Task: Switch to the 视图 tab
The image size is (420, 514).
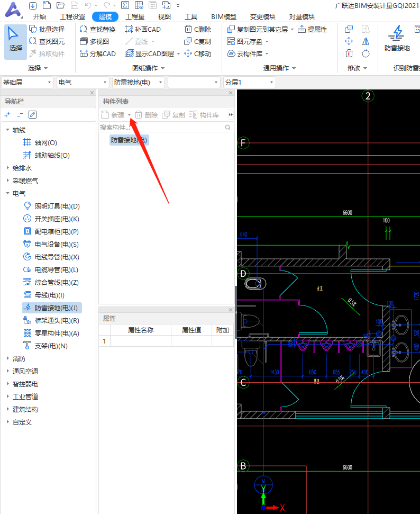Action: [164, 17]
